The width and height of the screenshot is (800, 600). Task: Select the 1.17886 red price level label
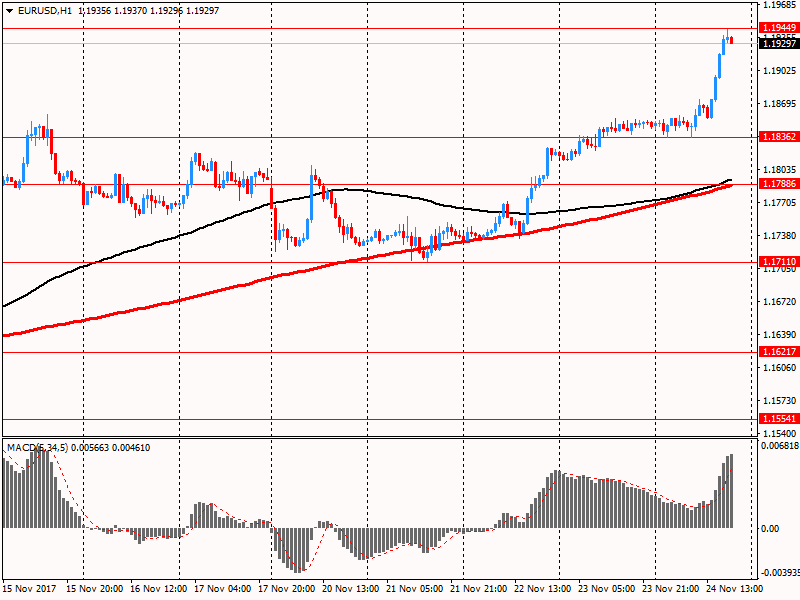[x=779, y=184]
